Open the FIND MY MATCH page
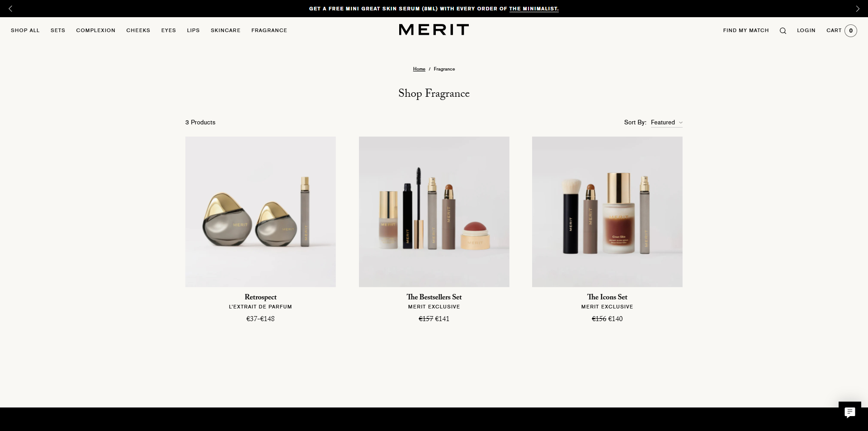868x431 pixels. coord(745,30)
